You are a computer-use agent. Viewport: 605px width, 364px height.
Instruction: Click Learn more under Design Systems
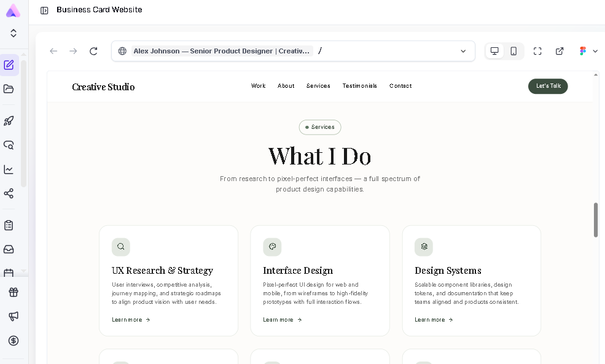(x=434, y=320)
